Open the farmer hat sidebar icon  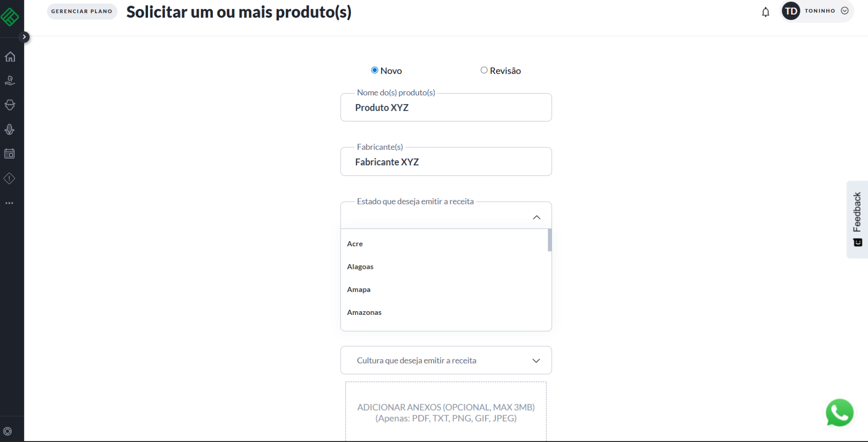tap(10, 105)
